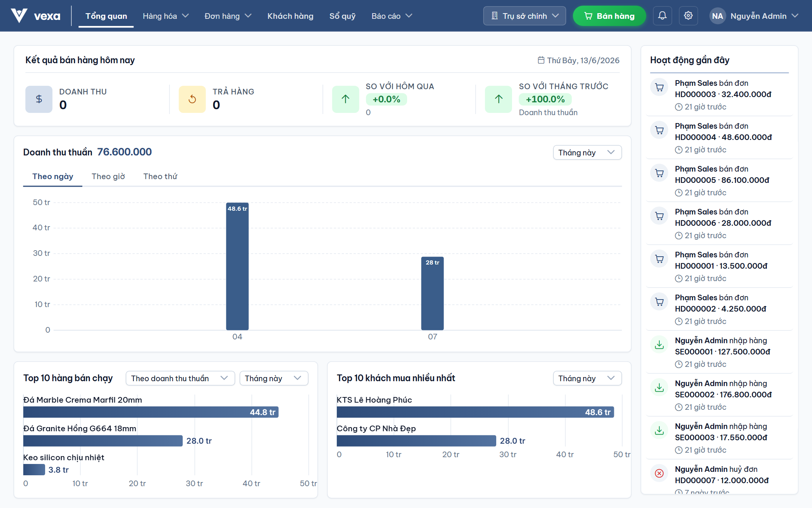Open the Hàng hóa menu

pos(165,16)
